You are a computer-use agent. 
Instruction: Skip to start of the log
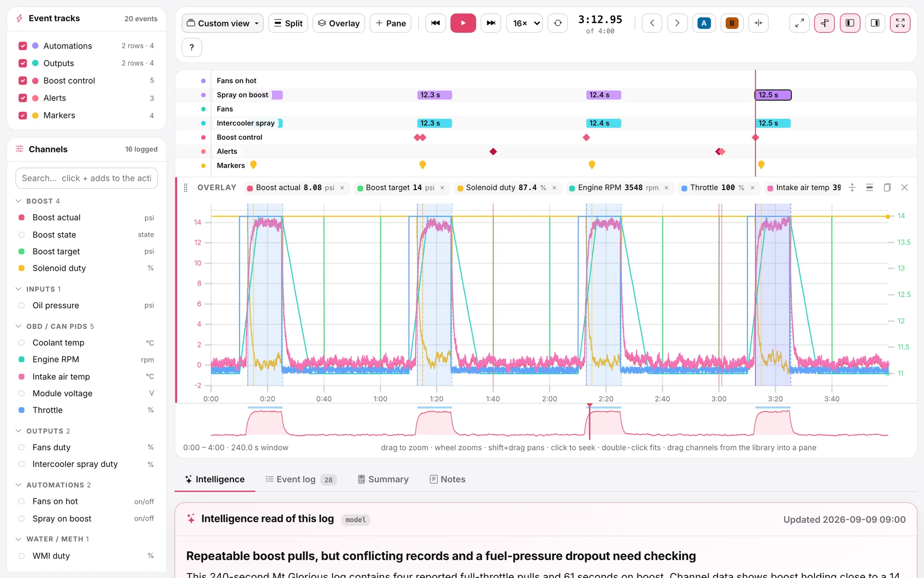(435, 23)
